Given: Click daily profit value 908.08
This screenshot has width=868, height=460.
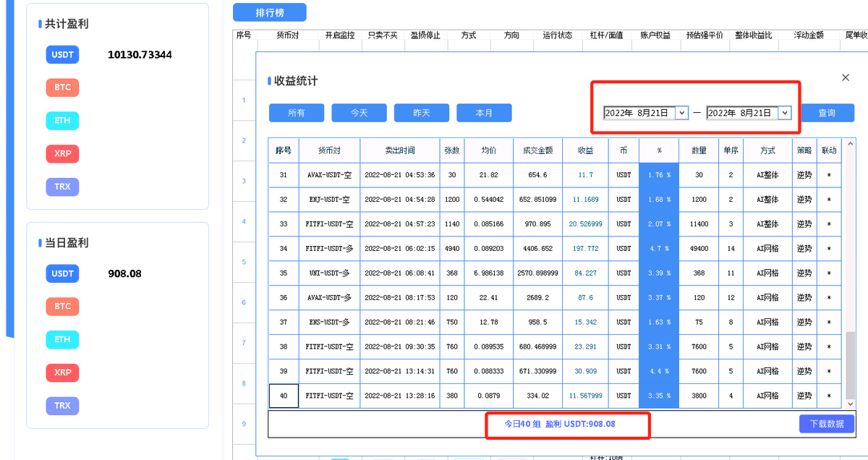Looking at the screenshot, I should [124, 273].
